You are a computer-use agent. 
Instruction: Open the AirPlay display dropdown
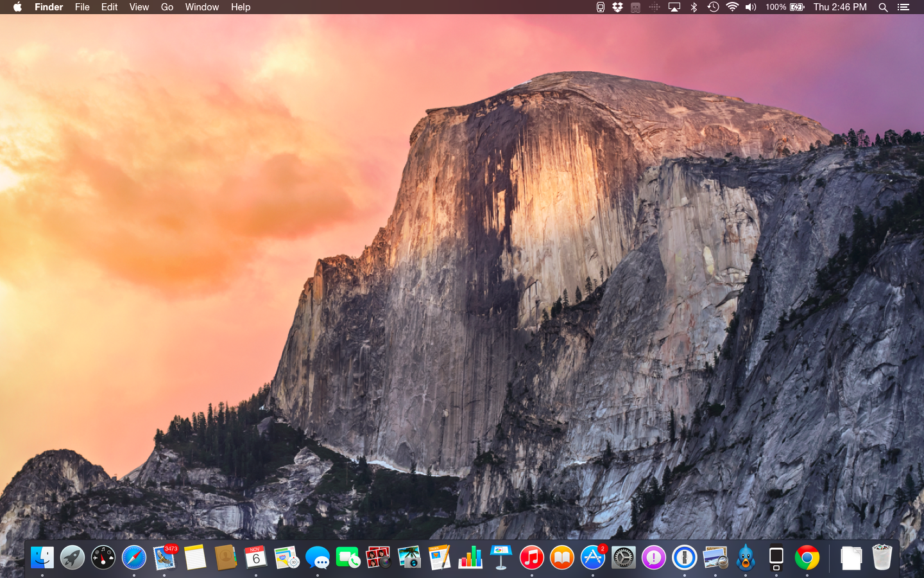click(674, 7)
